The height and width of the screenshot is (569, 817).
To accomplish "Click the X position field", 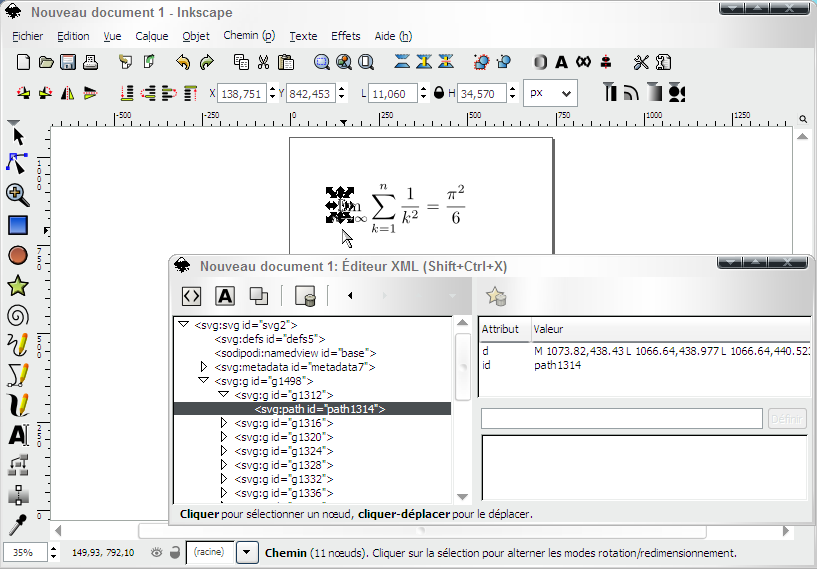I will pos(241,94).
